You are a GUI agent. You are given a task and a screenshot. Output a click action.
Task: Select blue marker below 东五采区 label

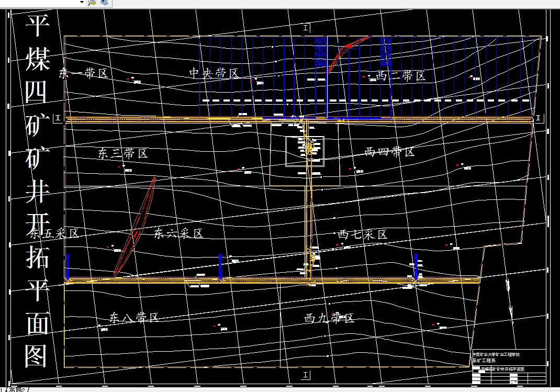coord(68,267)
